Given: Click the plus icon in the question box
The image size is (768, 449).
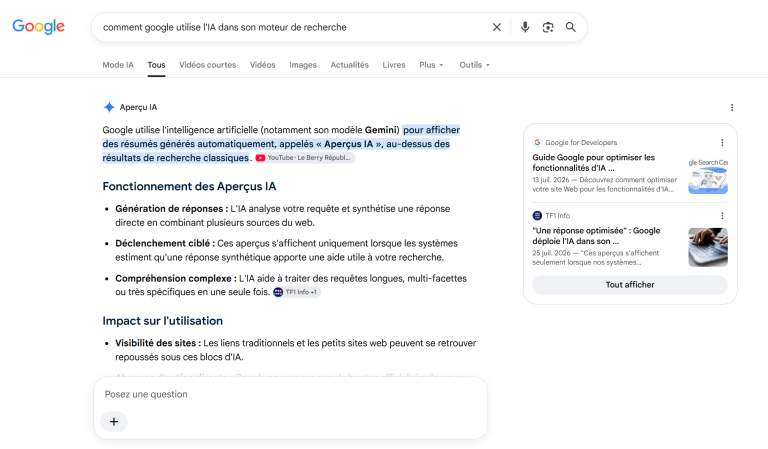Looking at the screenshot, I should click(x=114, y=422).
